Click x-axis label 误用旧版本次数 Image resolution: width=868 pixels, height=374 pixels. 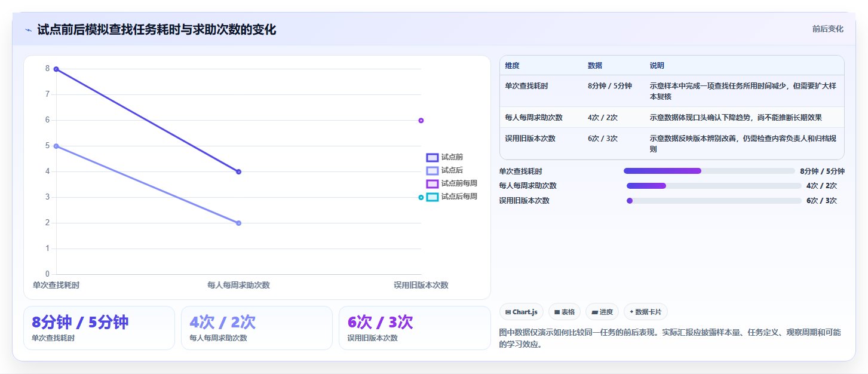[421, 286]
